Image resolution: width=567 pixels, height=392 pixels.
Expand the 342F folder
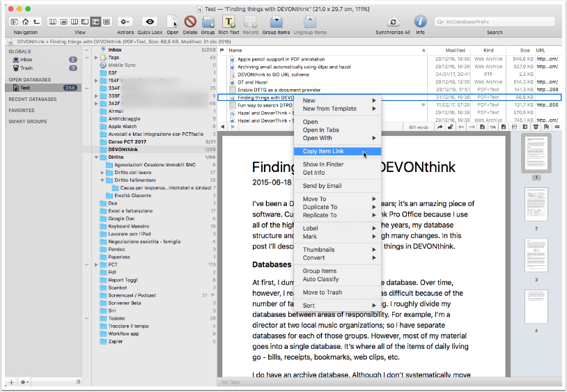pyautogui.click(x=96, y=103)
